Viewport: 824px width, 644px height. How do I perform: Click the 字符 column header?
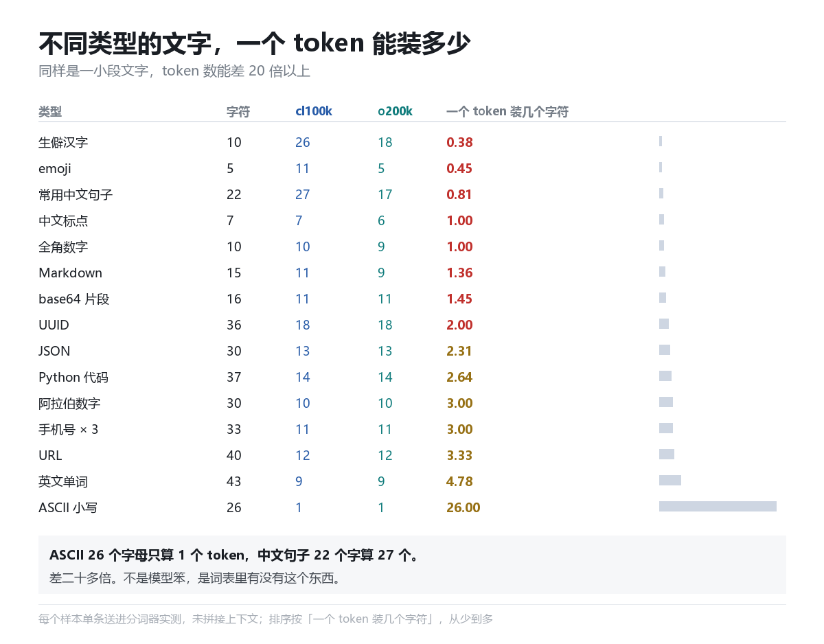click(x=238, y=111)
